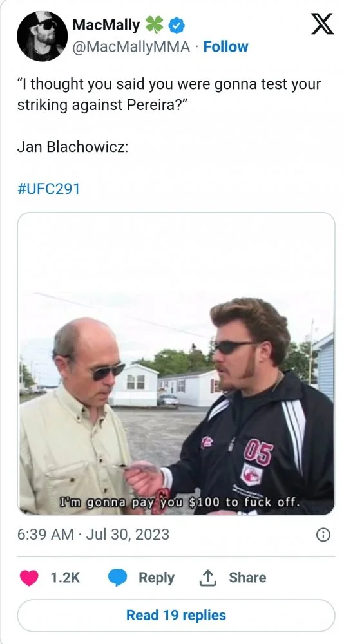Open the MacMally display name

coord(106,26)
